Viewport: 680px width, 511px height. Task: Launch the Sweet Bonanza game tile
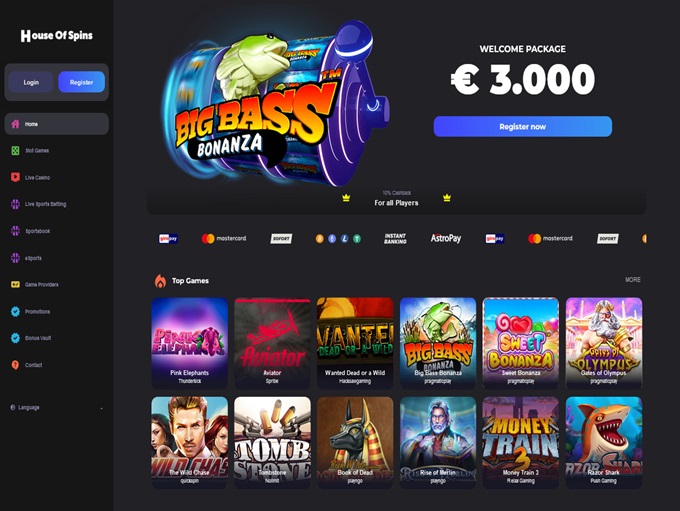(x=521, y=343)
